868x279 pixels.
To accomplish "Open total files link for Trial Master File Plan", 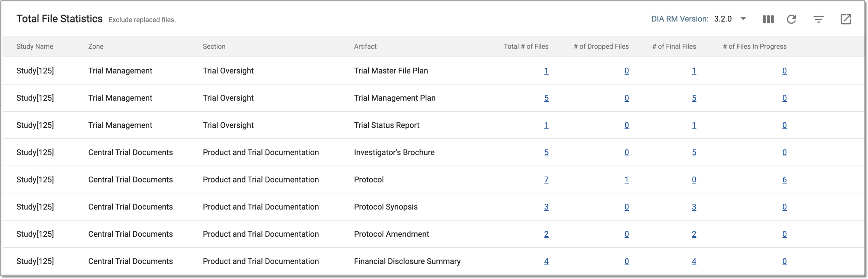I will (x=546, y=71).
